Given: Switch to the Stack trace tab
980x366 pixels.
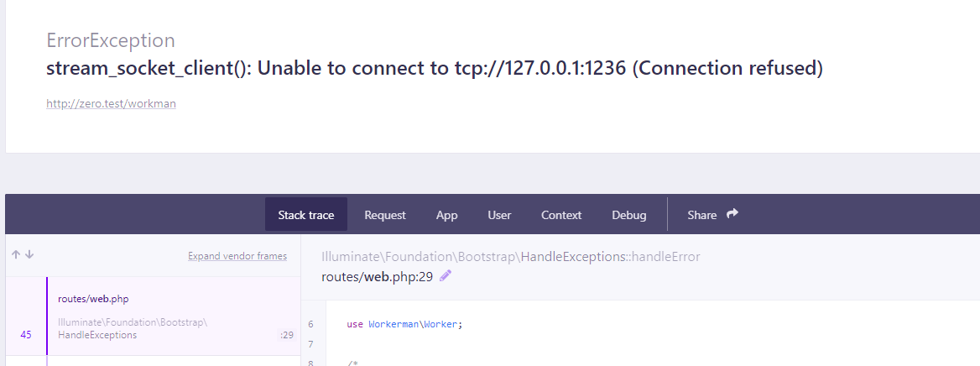Looking at the screenshot, I should coord(306,215).
